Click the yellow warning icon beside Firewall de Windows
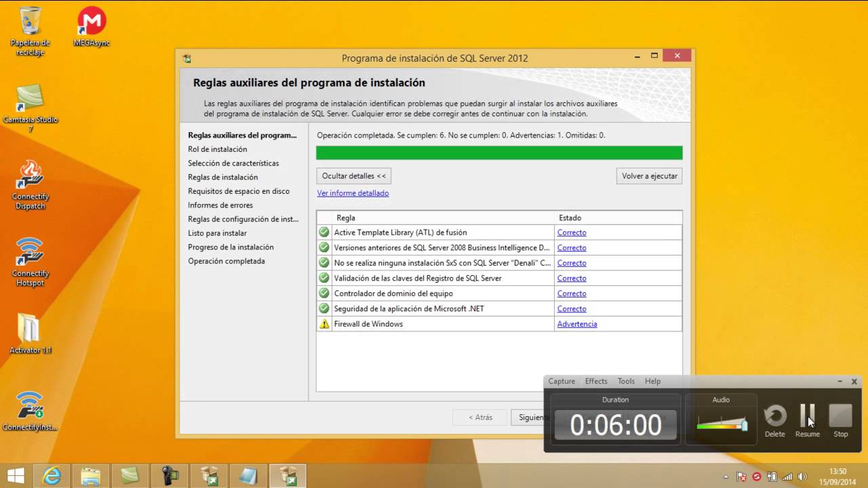868x488 pixels. pyautogui.click(x=324, y=324)
